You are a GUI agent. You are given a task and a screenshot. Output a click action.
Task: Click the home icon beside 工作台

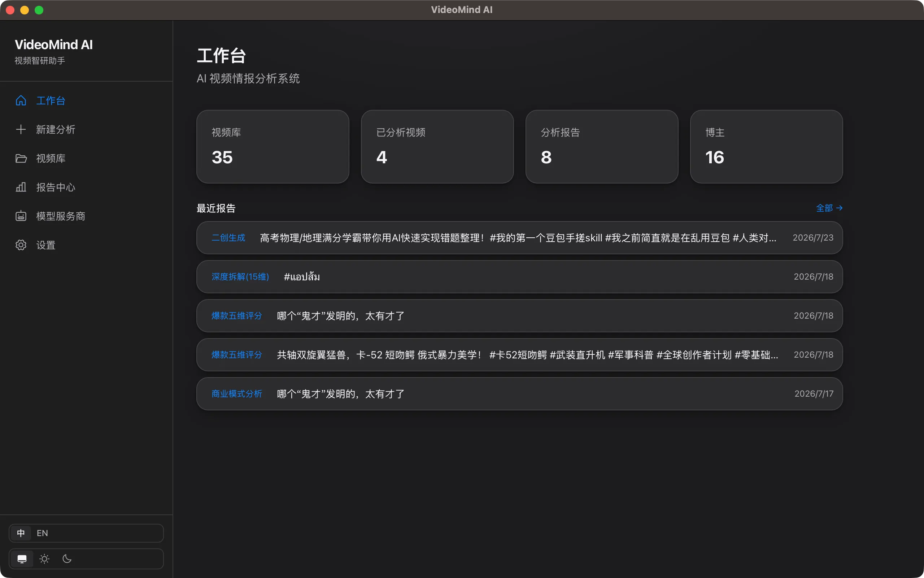click(21, 100)
